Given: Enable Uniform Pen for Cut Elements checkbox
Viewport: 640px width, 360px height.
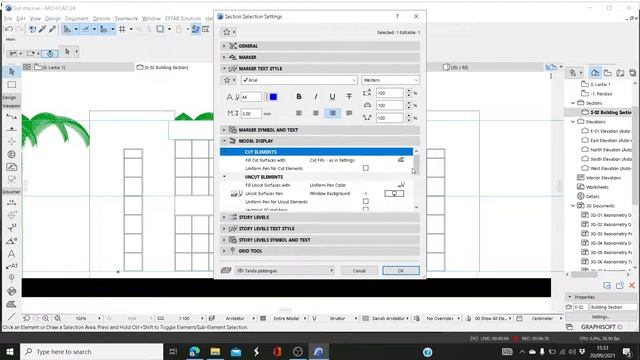Looking at the screenshot, I should coord(366,168).
